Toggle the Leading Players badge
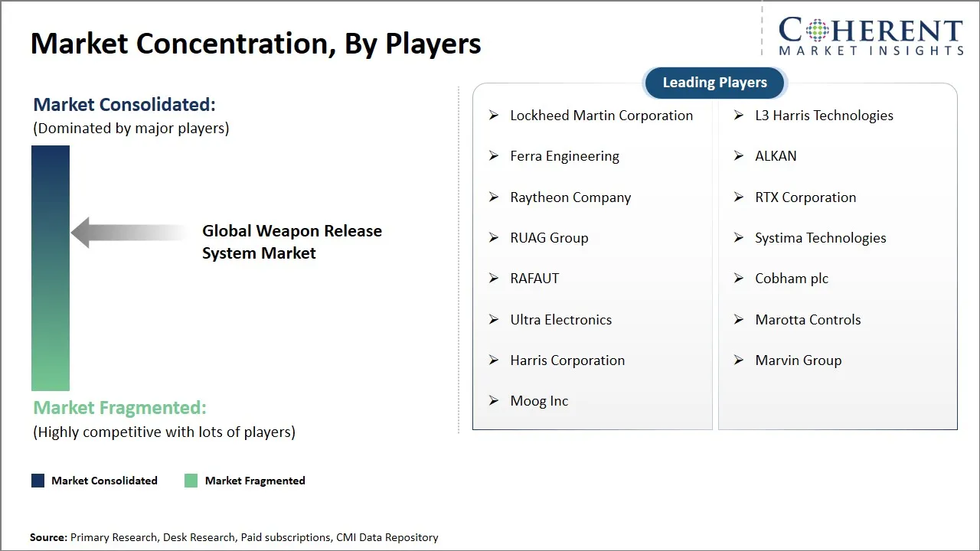 pyautogui.click(x=714, y=83)
